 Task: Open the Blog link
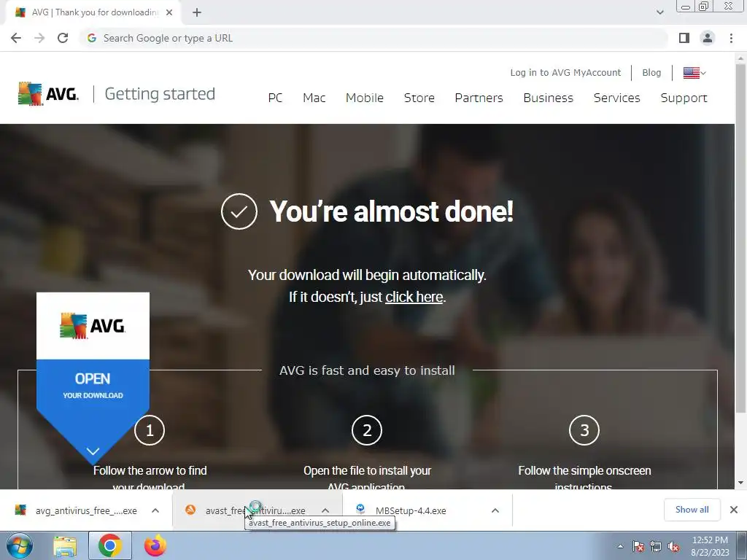[x=651, y=72]
